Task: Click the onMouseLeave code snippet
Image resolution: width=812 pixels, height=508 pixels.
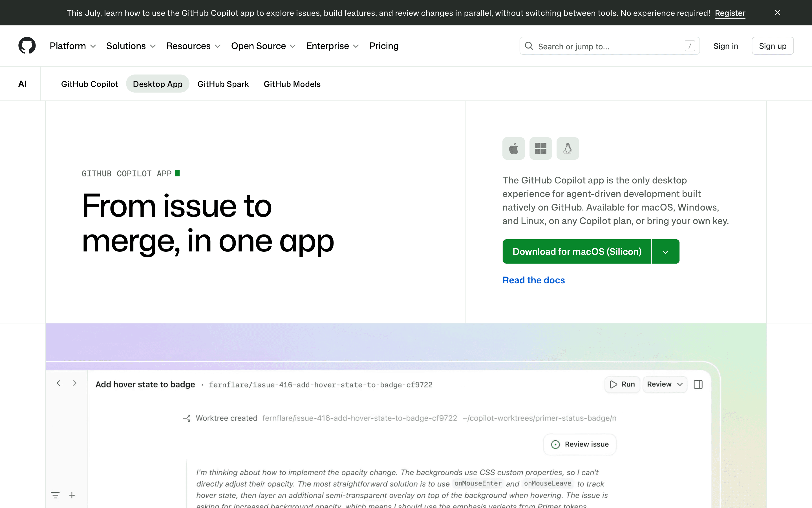Action: [x=548, y=483]
